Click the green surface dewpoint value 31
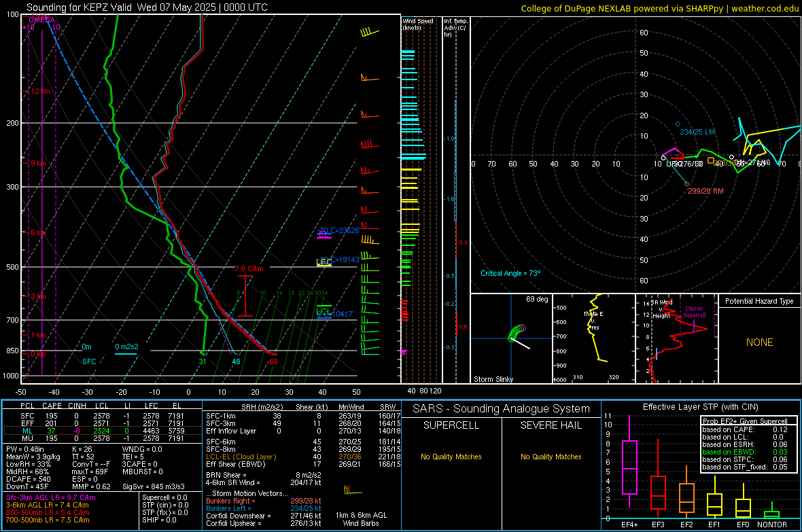The image size is (802, 532). (203, 361)
